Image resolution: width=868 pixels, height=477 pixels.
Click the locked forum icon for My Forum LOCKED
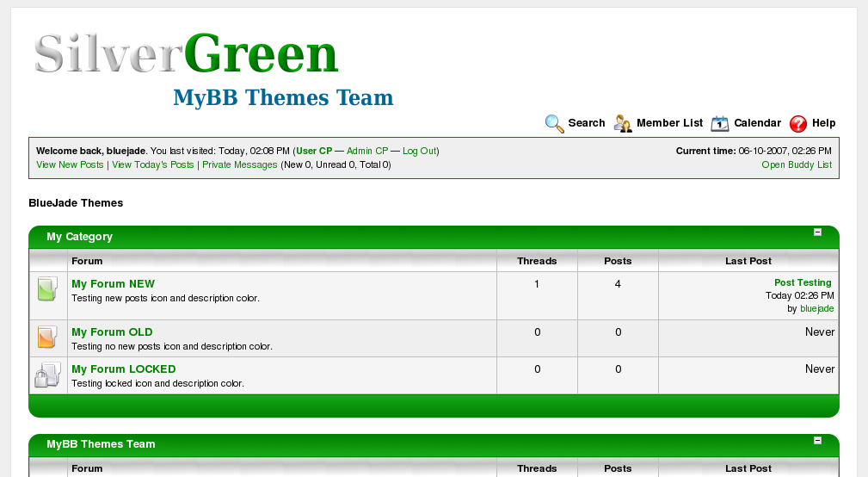click(47, 375)
